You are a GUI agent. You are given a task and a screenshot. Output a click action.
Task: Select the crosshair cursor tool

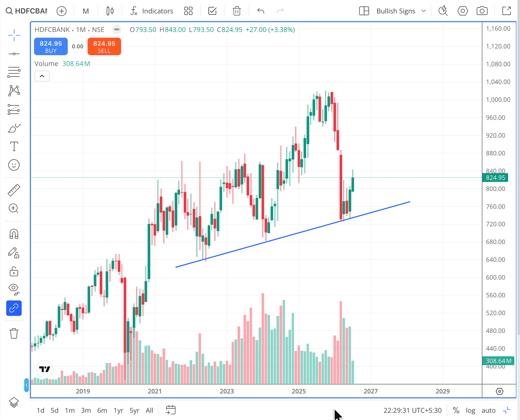coord(14,35)
